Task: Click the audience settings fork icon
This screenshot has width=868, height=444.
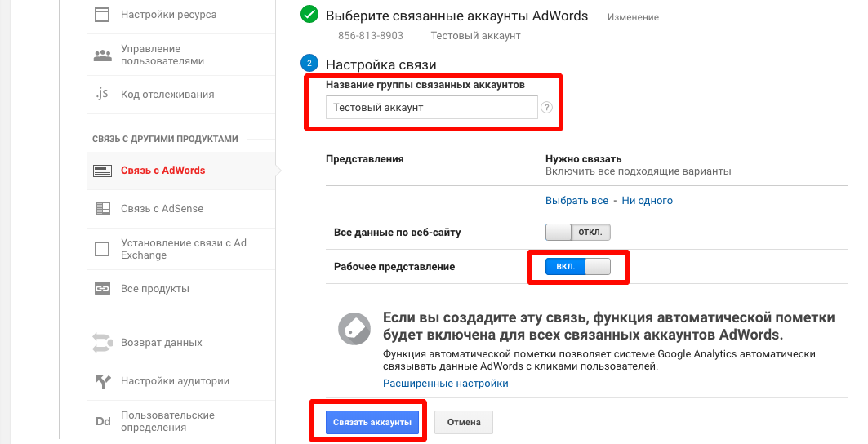Action: [102, 381]
